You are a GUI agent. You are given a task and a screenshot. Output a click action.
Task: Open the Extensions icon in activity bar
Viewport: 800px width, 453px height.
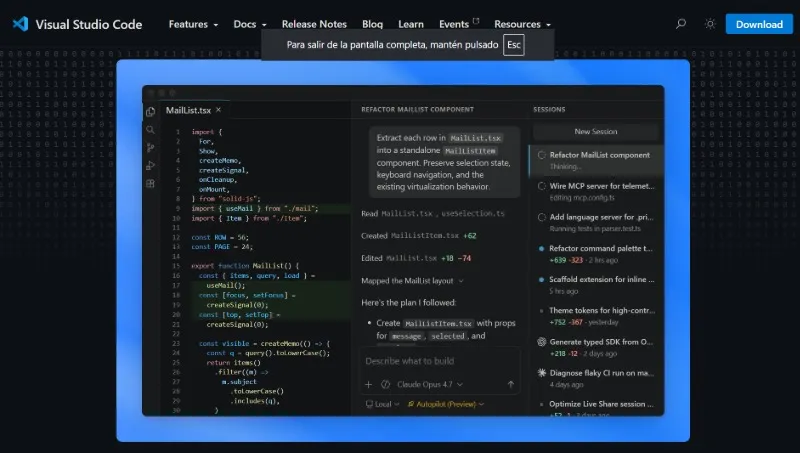click(151, 184)
